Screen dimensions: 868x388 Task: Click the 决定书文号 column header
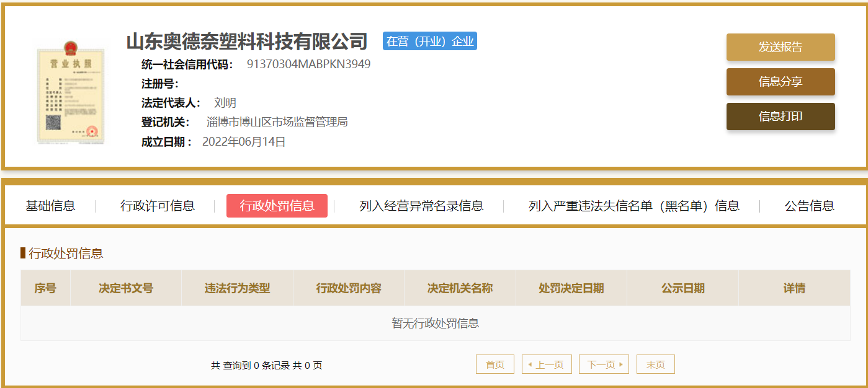pos(126,288)
